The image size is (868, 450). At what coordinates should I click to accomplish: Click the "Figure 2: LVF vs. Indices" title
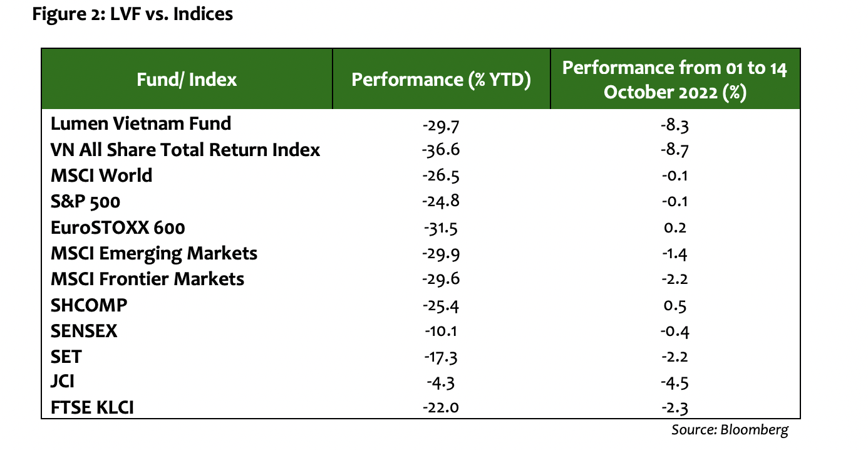[x=133, y=14]
